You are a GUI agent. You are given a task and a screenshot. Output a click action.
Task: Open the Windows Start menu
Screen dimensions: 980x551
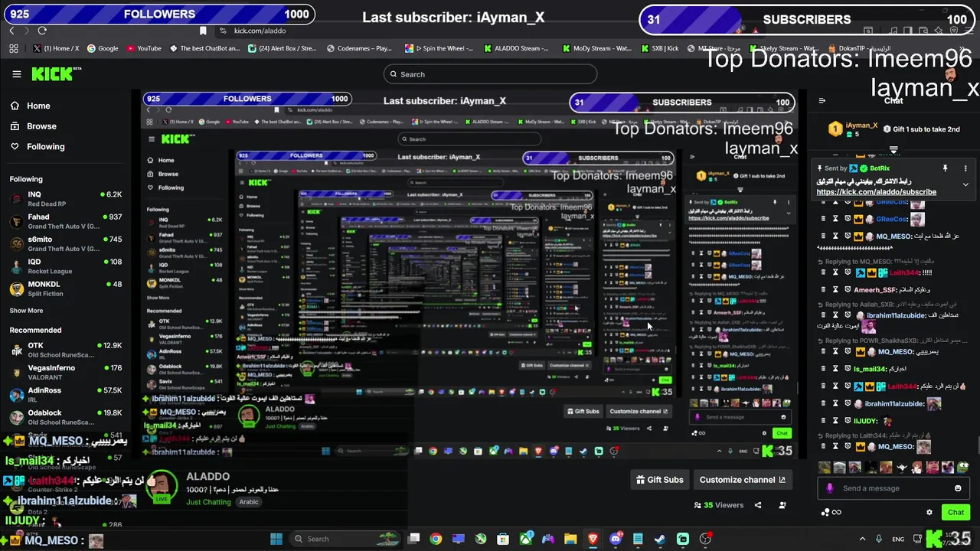276,539
